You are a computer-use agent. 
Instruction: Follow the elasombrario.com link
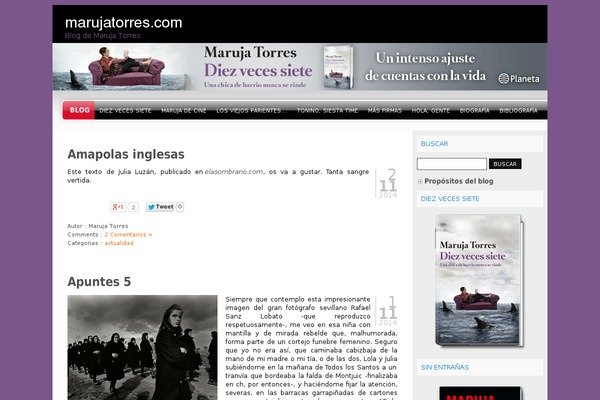234,172
